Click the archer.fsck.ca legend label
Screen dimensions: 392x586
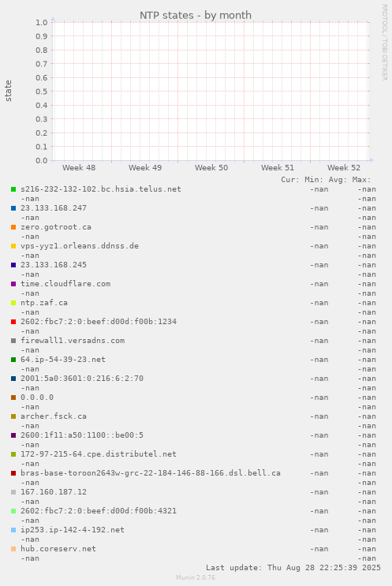(54, 416)
